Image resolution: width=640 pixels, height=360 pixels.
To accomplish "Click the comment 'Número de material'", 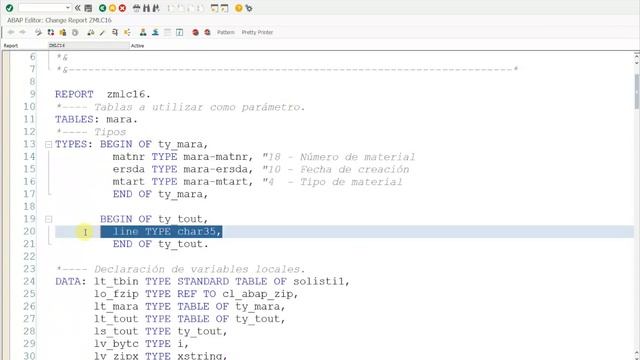I will coord(358,157).
